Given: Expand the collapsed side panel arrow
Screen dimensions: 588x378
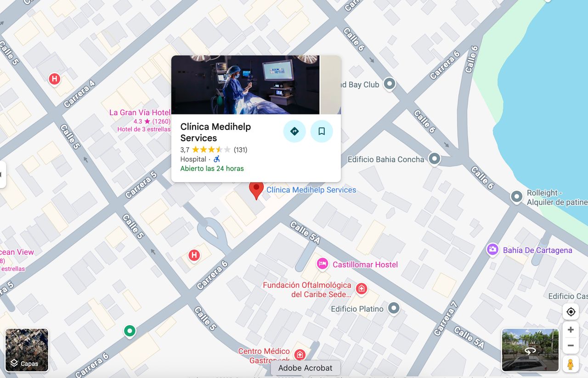Looking at the screenshot, I should click(2, 174).
